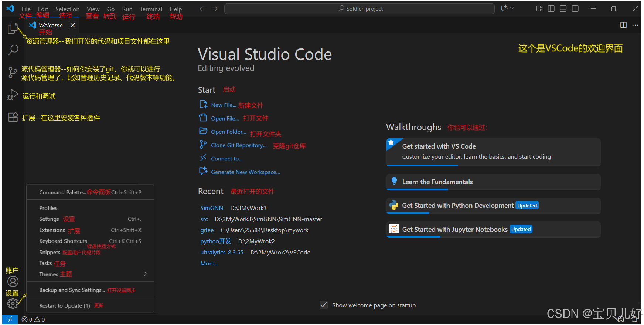The width and height of the screenshot is (644, 325).
Task: Open recent folder python开发
Action: (x=216, y=241)
